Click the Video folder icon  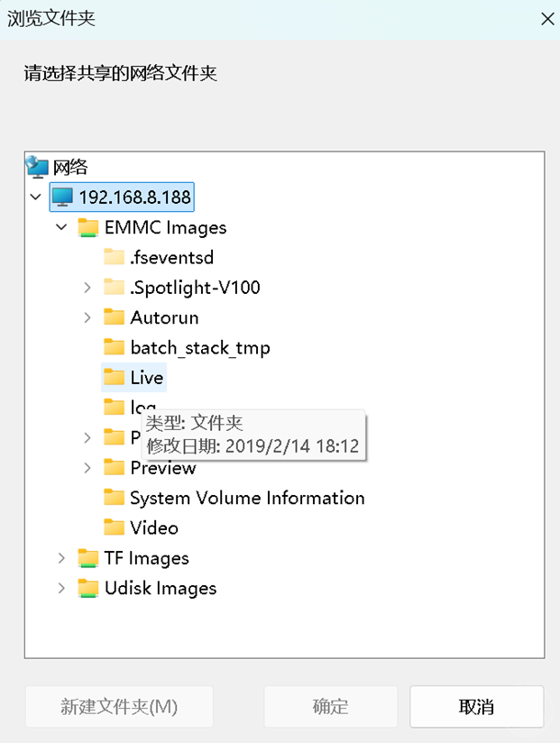tap(114, 527)
